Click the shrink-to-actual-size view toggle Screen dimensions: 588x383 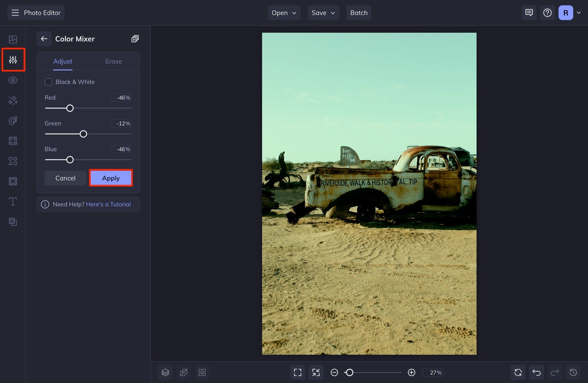tap(316, 372)
